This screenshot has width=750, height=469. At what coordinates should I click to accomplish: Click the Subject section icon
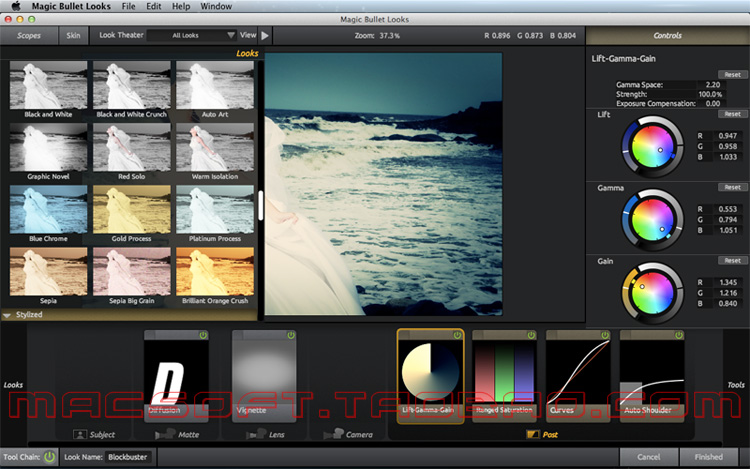click(79, 434)
